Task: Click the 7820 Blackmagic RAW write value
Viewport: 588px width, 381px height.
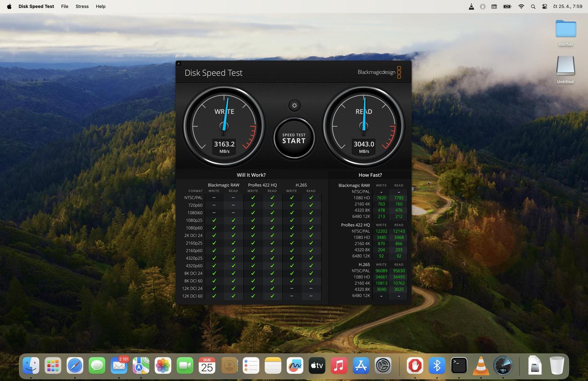Action: tap(381, 198)
